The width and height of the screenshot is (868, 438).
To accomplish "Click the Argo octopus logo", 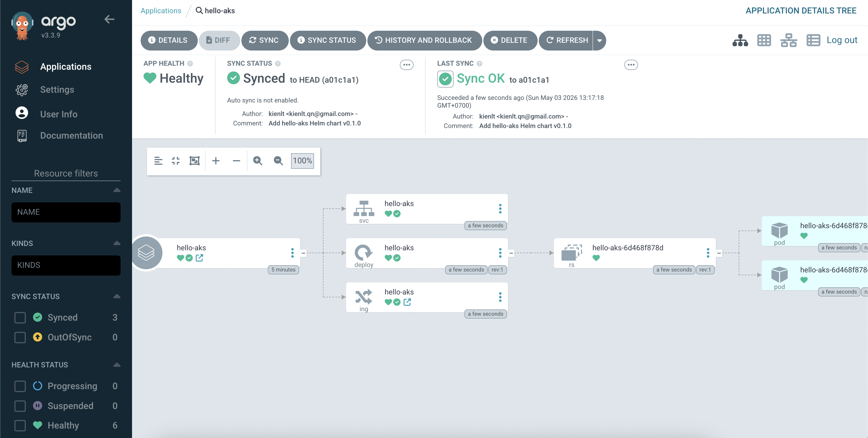I will click(22, 26).
